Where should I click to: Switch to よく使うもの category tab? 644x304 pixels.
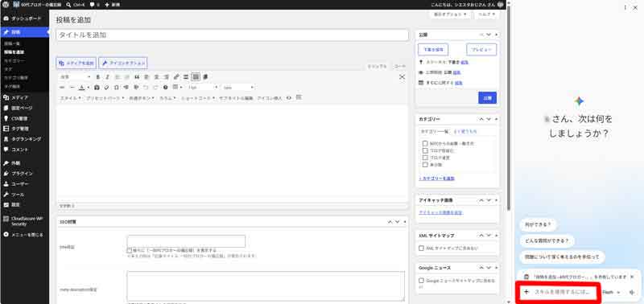click(x=465, y=132)
